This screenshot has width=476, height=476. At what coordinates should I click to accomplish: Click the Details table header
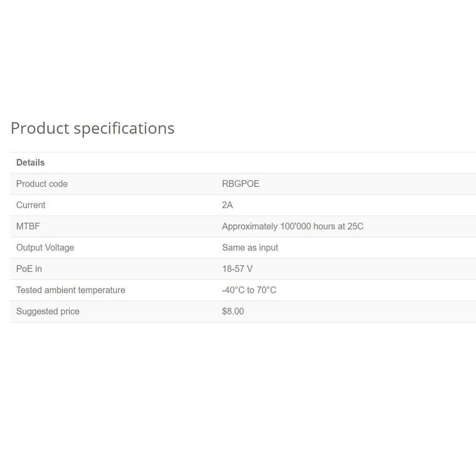[x=30, y=163]
